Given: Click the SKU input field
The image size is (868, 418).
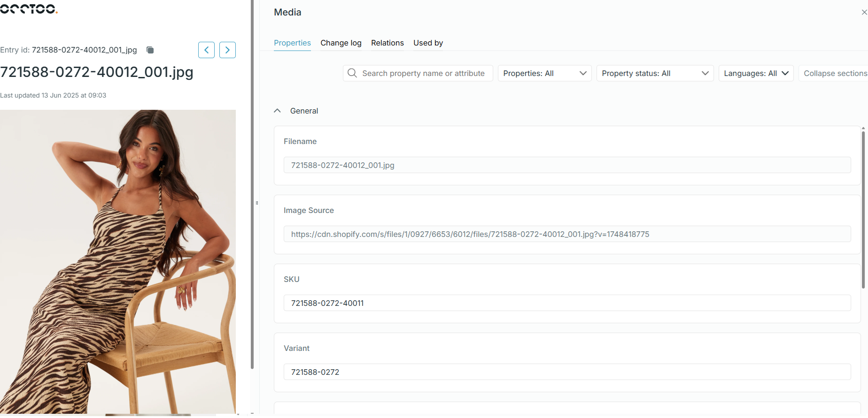Looking at the screenshot, I should (566, 303).
